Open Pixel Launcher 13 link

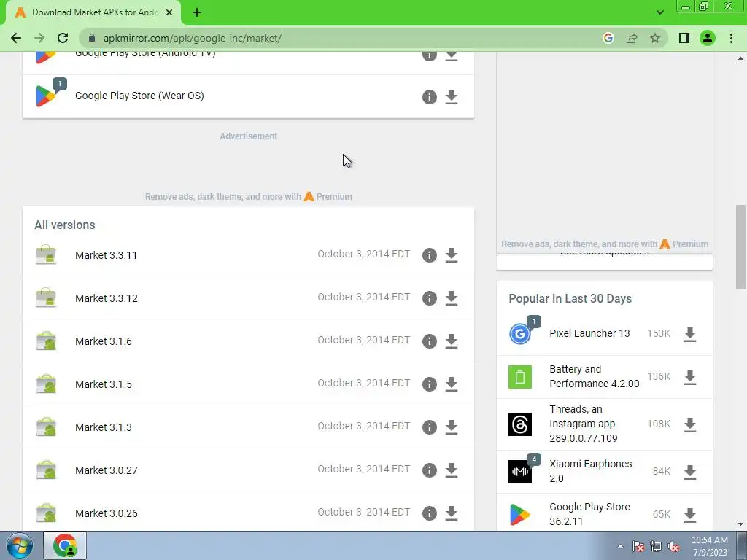coord(589,333)
